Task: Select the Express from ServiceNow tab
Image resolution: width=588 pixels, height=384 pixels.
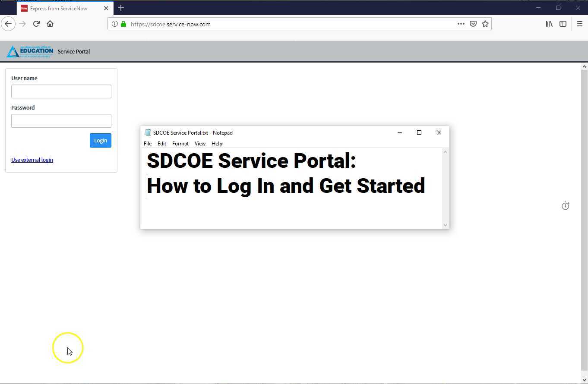Action: point(59,8)
